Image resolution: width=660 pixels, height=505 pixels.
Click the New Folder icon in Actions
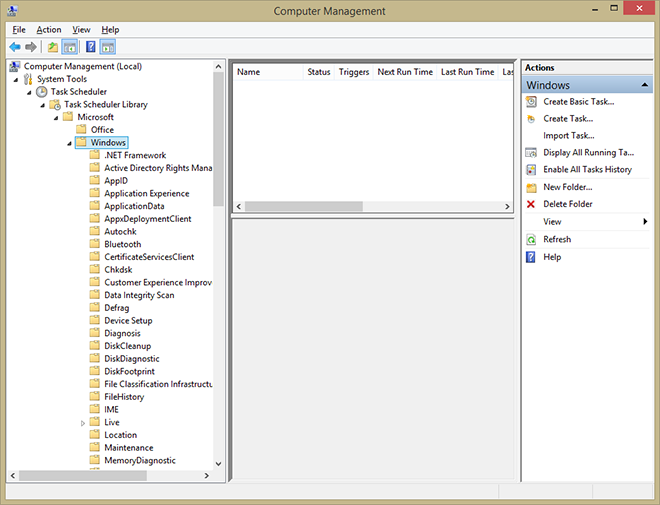click(531, 187)
